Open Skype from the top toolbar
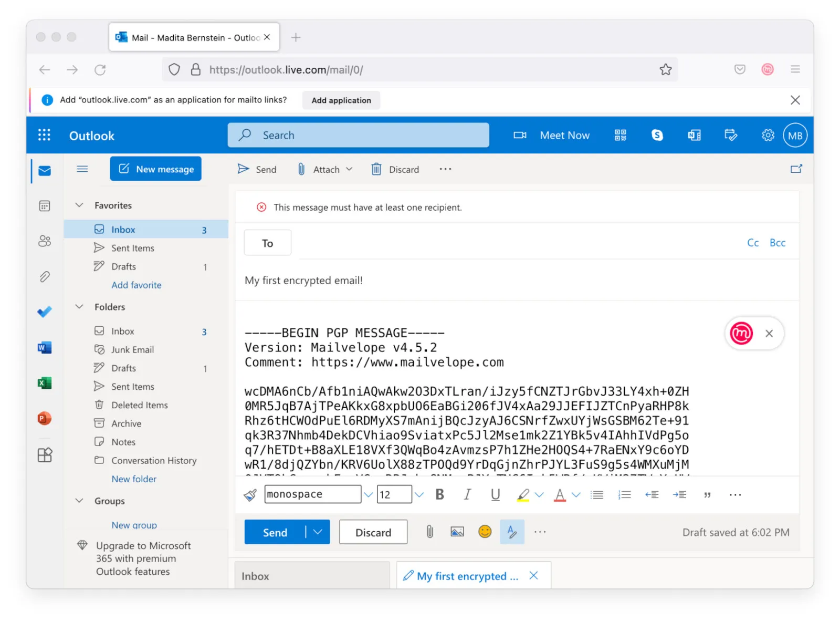Image resolution: width=840 pixels, height=621 pixels. pos(657,135)
